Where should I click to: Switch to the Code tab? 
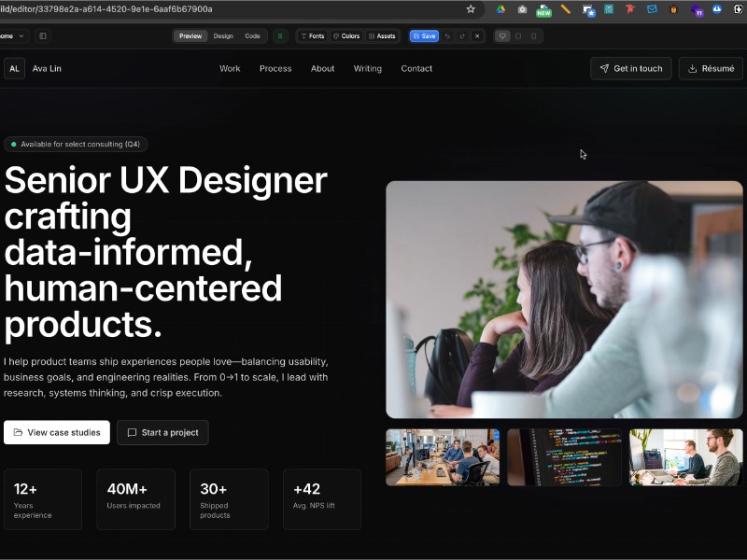click(252, 36)
